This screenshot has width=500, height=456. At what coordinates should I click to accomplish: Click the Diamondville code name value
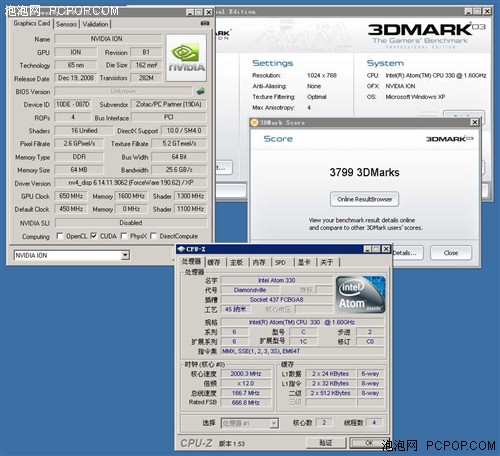(250, 290)
